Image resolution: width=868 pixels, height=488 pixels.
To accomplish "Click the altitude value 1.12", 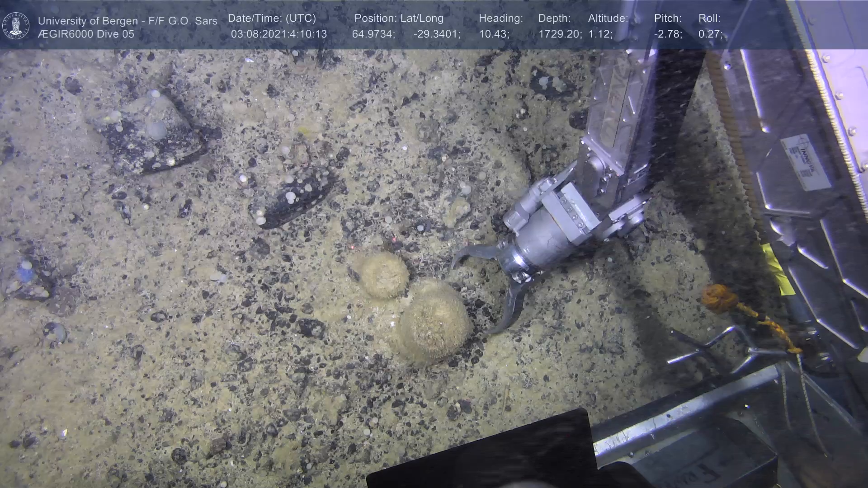I will (x=600, y=34).
